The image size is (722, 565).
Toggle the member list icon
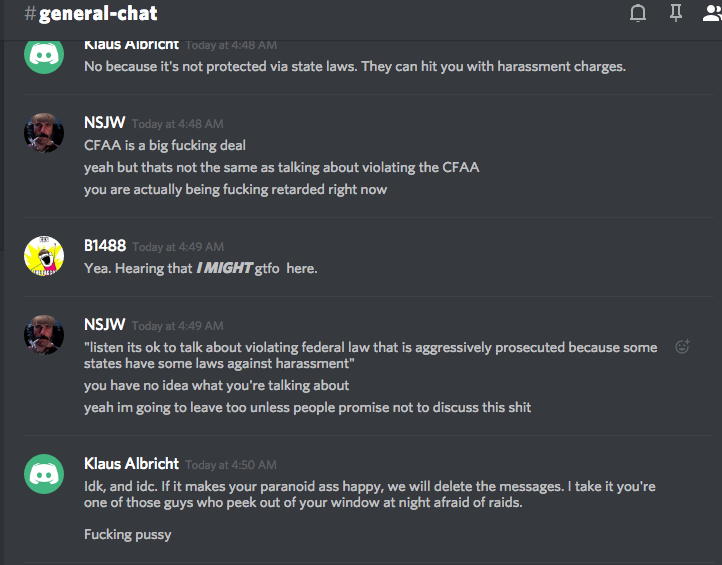tap(712, 14)
